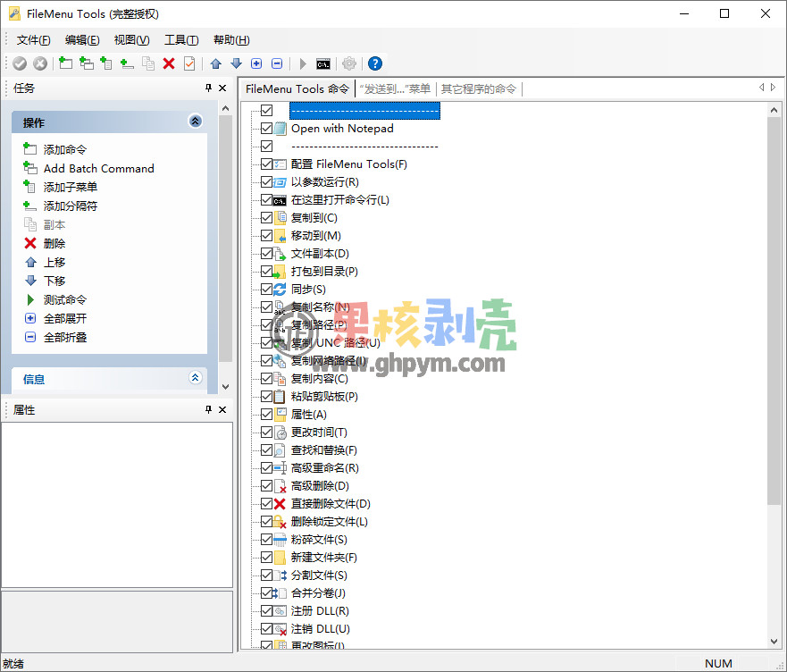Click the add submenu toolbar icon
The height and width of the screenshot is (672, 787).
click(x=106, y=63)
